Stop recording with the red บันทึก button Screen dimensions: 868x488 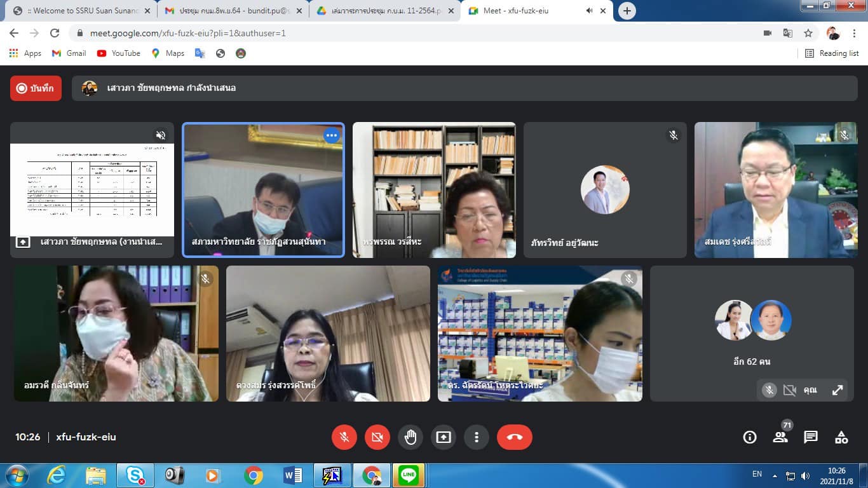(x=36, y=88)
